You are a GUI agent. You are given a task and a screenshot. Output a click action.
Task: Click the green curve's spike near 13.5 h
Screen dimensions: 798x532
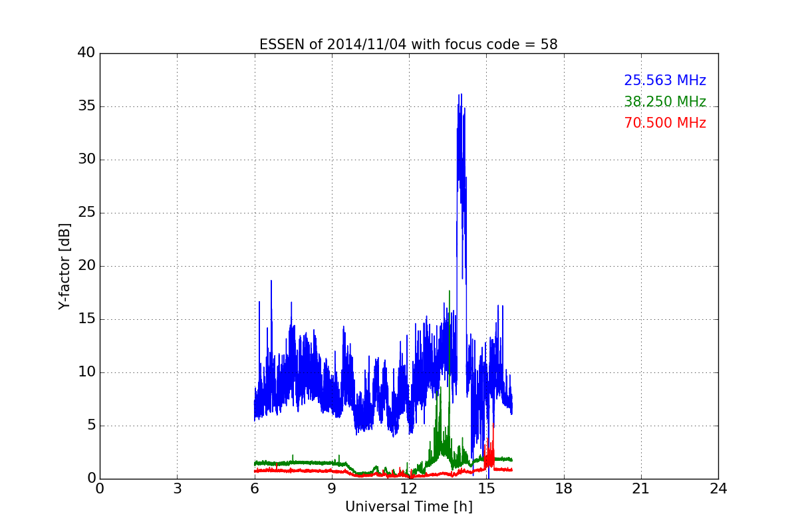(x=450, y=293)
